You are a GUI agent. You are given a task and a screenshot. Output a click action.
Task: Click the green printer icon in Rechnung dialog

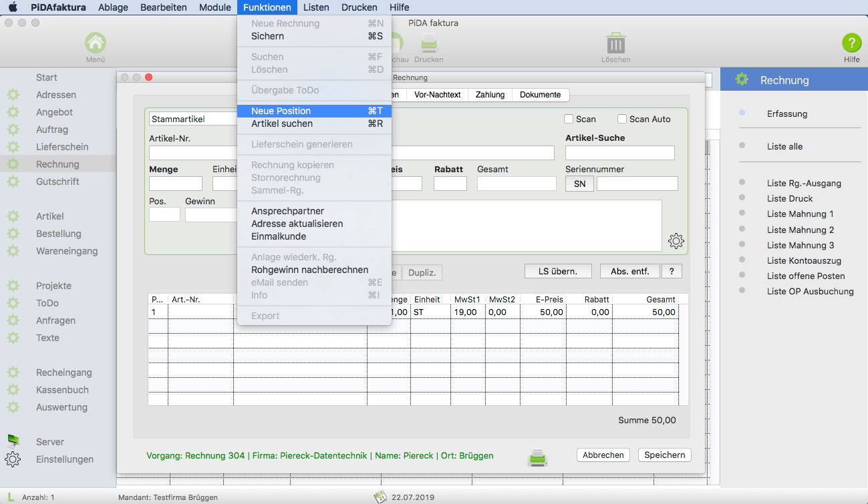[538, 457]
